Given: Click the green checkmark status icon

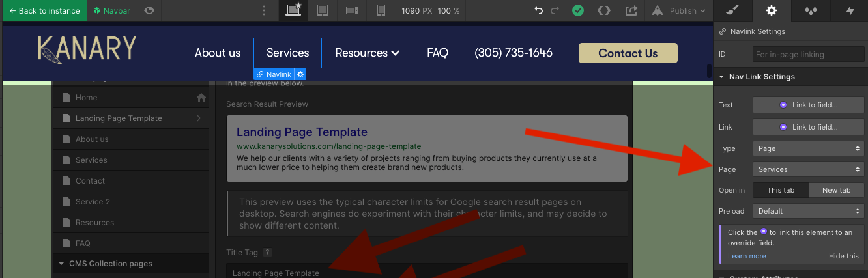Looking at the screenshot, I should 577,10.
